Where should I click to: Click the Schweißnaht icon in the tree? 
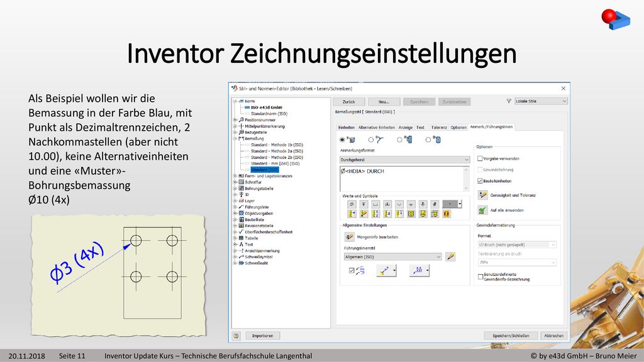pyautogui.click(x=241, y=263)
